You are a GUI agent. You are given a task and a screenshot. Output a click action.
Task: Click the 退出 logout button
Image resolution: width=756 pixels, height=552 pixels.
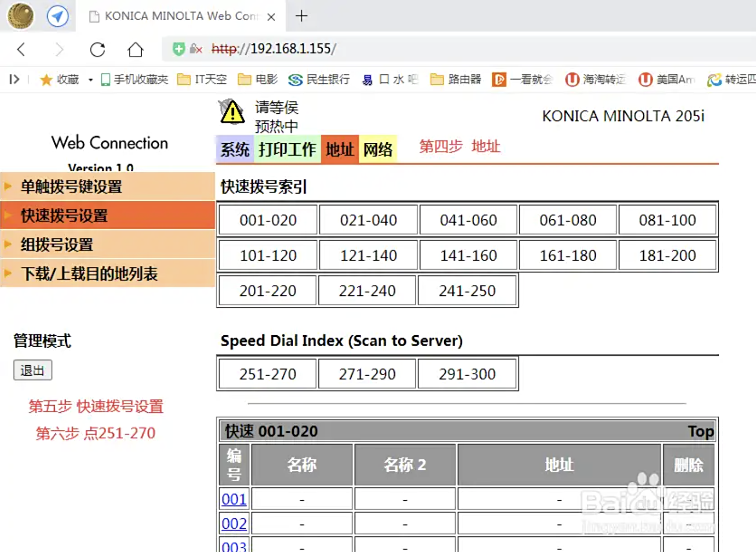tap(33, 370)
